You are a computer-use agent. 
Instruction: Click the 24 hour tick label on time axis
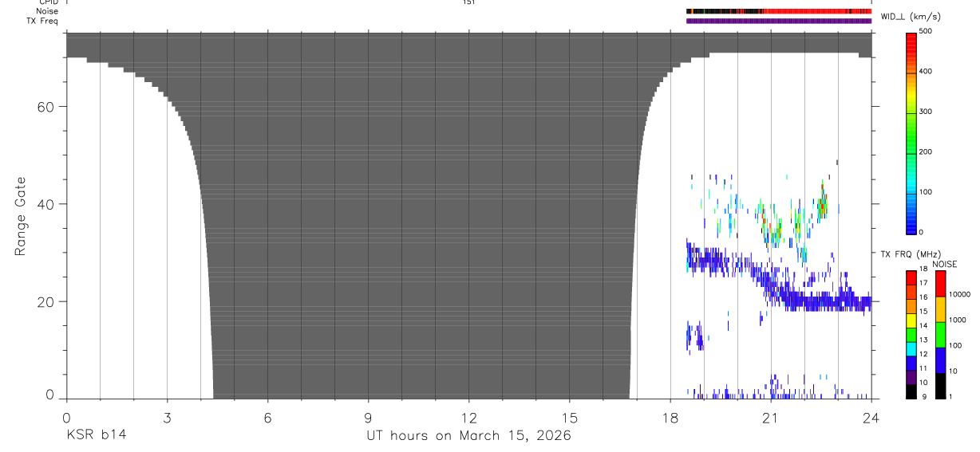click(x=871, y=417)
